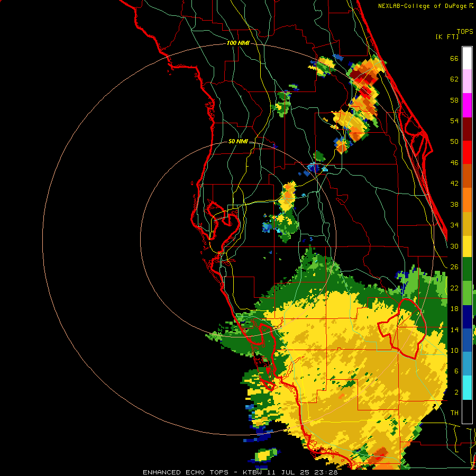Select the light green 22 kft legend swatch
This screenshot has width=476, height=476.
[x=467, y=293]
